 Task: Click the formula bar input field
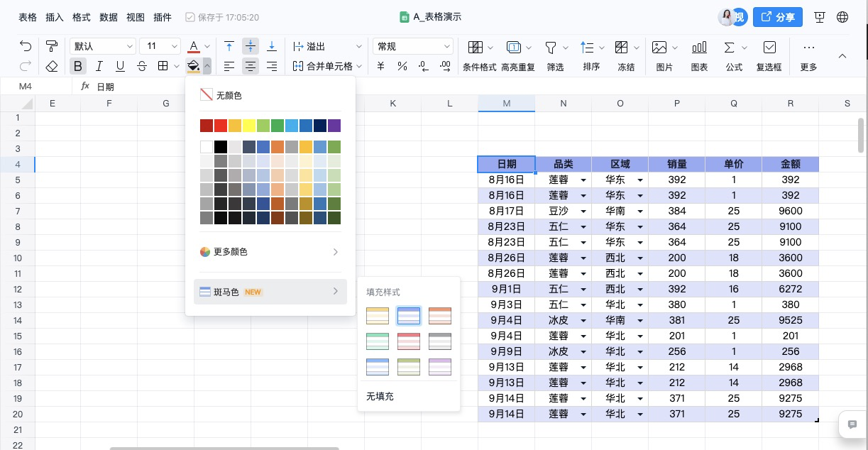pos(142,86)
